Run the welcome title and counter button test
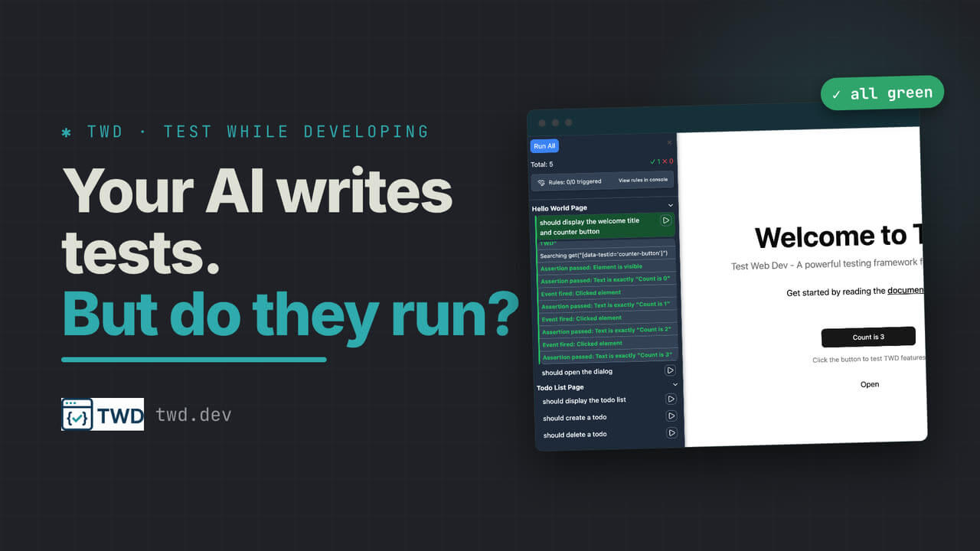Screen dimensions: 980x551 click(x=666, y=220)
